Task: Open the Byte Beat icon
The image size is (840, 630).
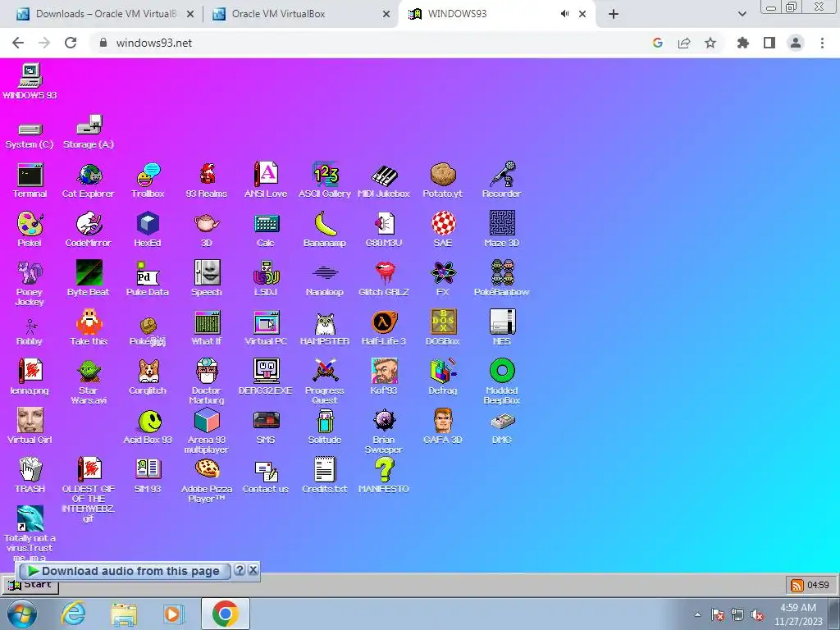Action: point(89,279)
